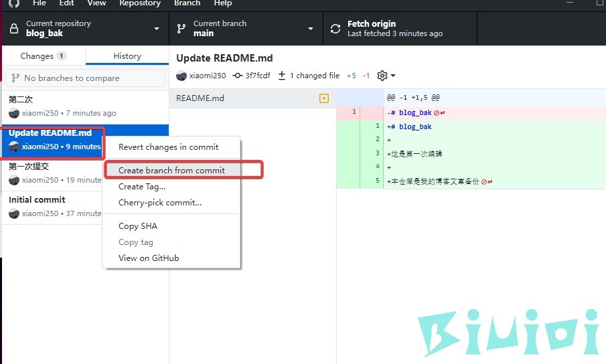Expand the Current branch dropdown arrow
The width and height of the screenshot is (606, 364).
[x=310, y=29]
